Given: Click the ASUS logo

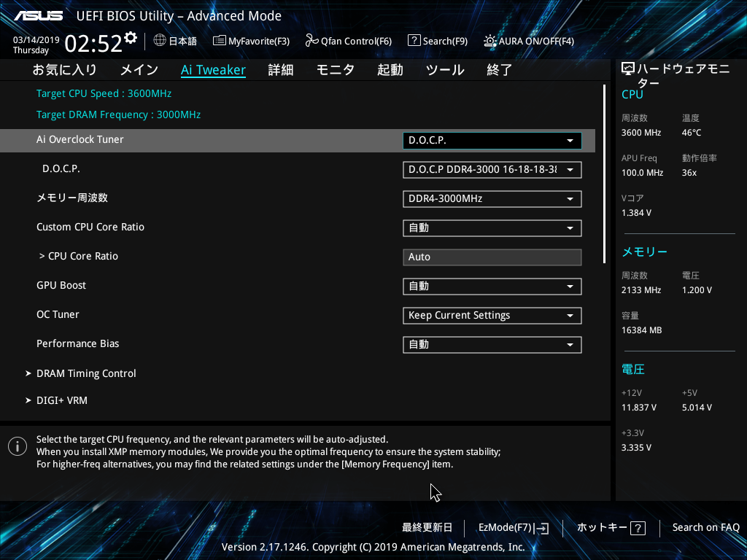Looking at the screenshot, I should point(38,16).
